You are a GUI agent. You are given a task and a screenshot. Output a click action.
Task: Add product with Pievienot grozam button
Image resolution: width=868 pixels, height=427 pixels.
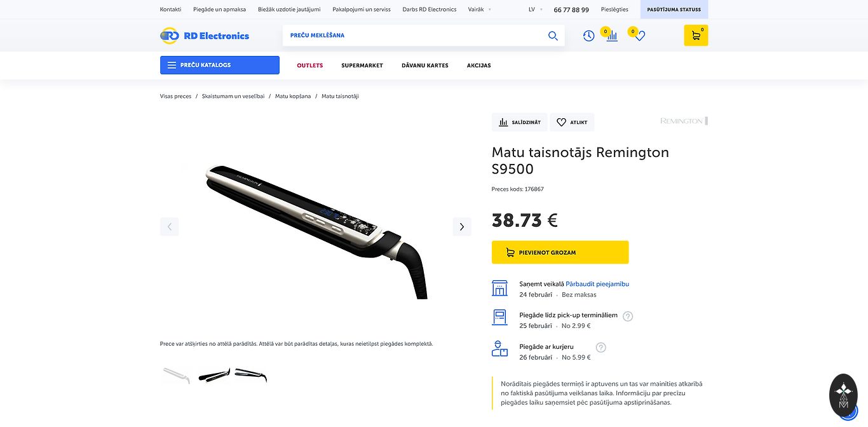point(560,252)
